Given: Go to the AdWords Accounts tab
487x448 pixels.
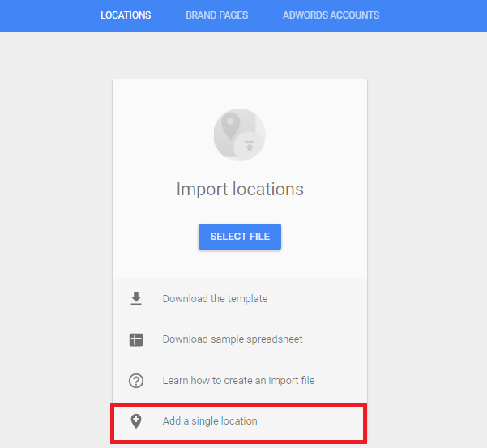Looking at the screenshot, I should coord(331,15).
